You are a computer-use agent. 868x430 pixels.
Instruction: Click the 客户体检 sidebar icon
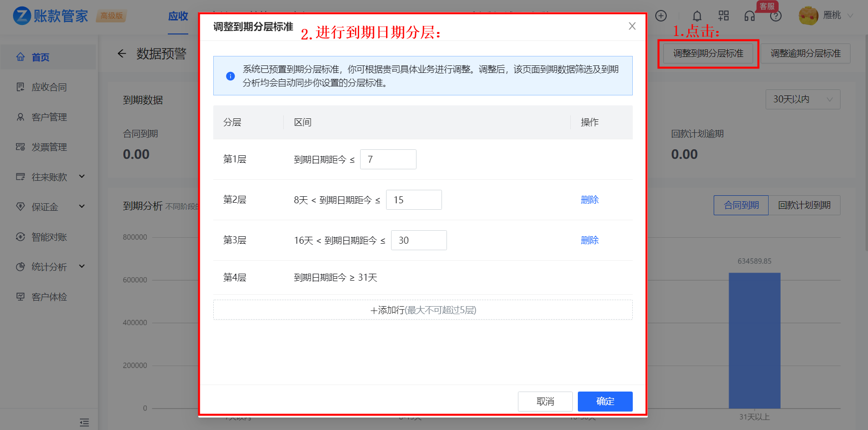pos(20,297)
